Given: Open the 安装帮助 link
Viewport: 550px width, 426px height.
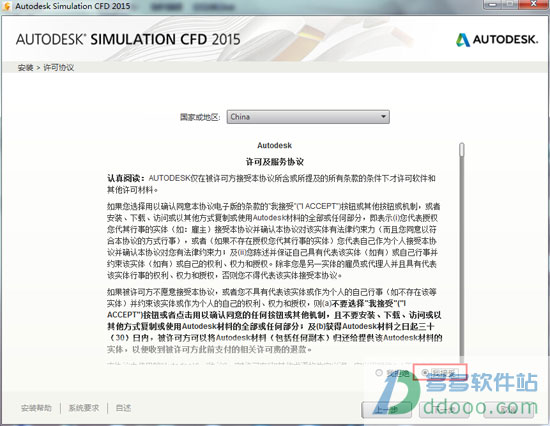Looking at the screenshot, I should (36, 408).
